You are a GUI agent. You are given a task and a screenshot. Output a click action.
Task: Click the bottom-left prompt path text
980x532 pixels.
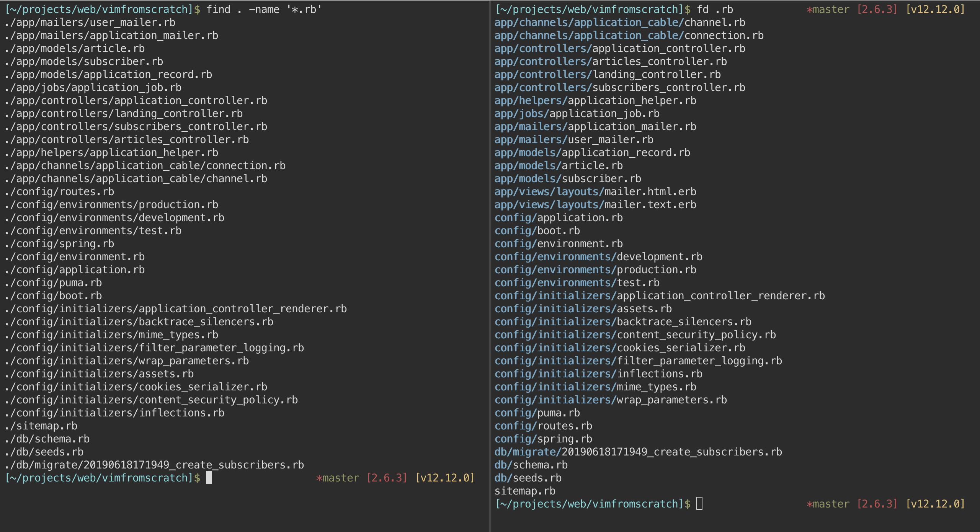click(x=100, y=478)
